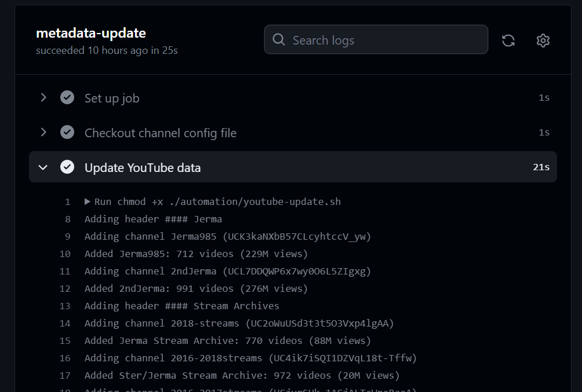Select log line number 15
582x392 pixels.
tap(64, 341)
